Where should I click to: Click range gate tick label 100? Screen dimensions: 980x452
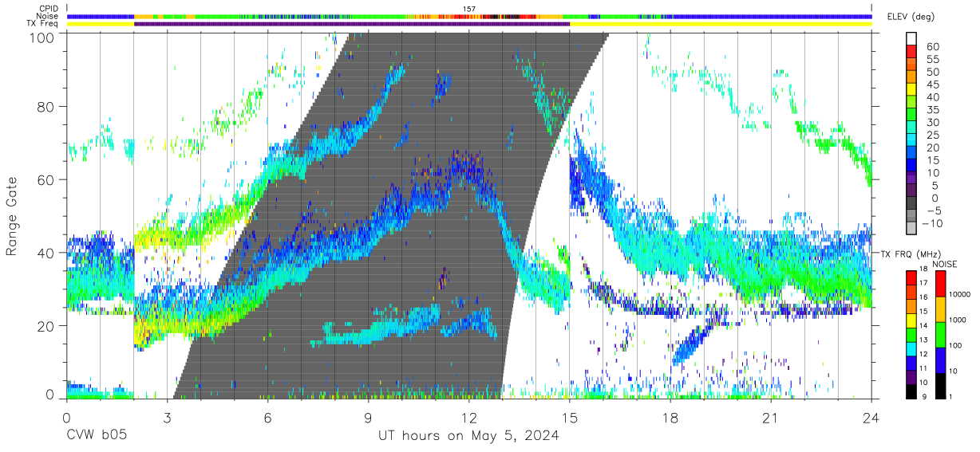point(43,37)
